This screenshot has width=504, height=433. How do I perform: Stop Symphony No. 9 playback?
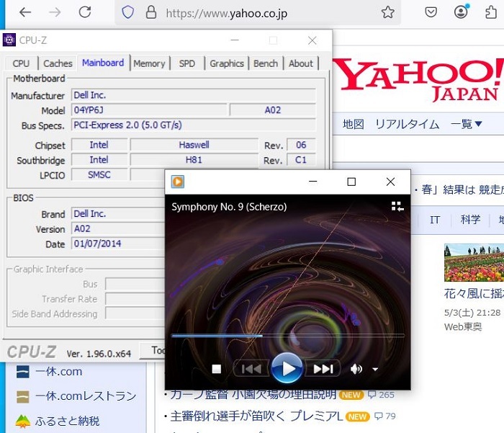pos(217,369)
